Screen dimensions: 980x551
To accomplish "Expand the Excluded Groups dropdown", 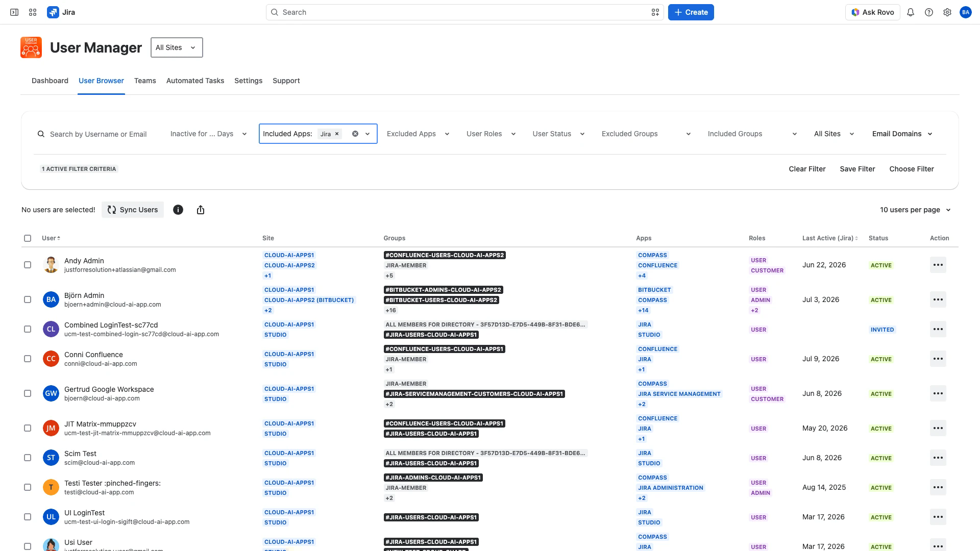I will 646,134.
